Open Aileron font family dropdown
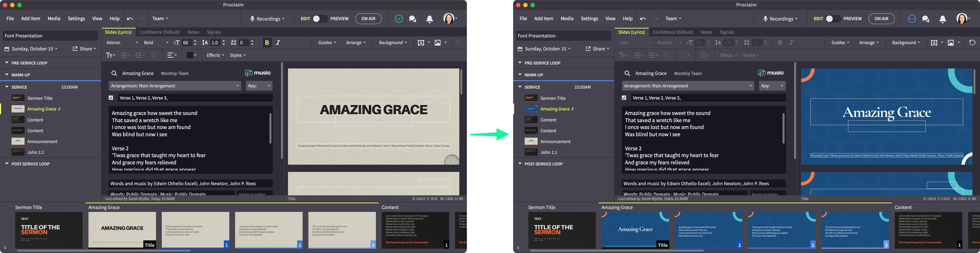This screenshot has height=253, width=980. click(122, 43)
